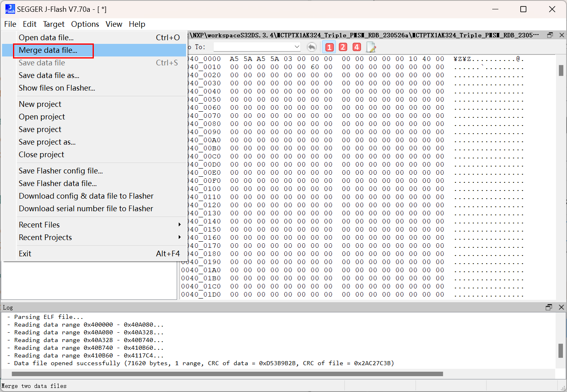Screen dimensions: 567x392
Task: Click the go-back arrow icon in toolbar
Action: pos(312,47)
